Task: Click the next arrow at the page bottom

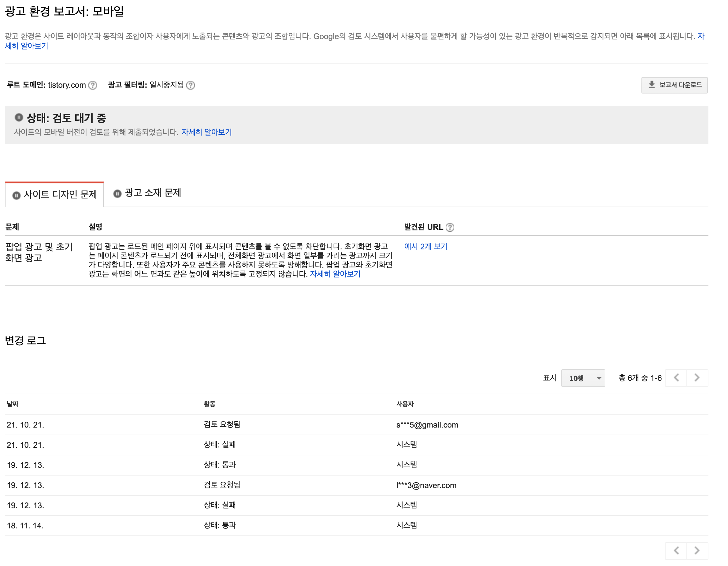Action: point(696,550)
